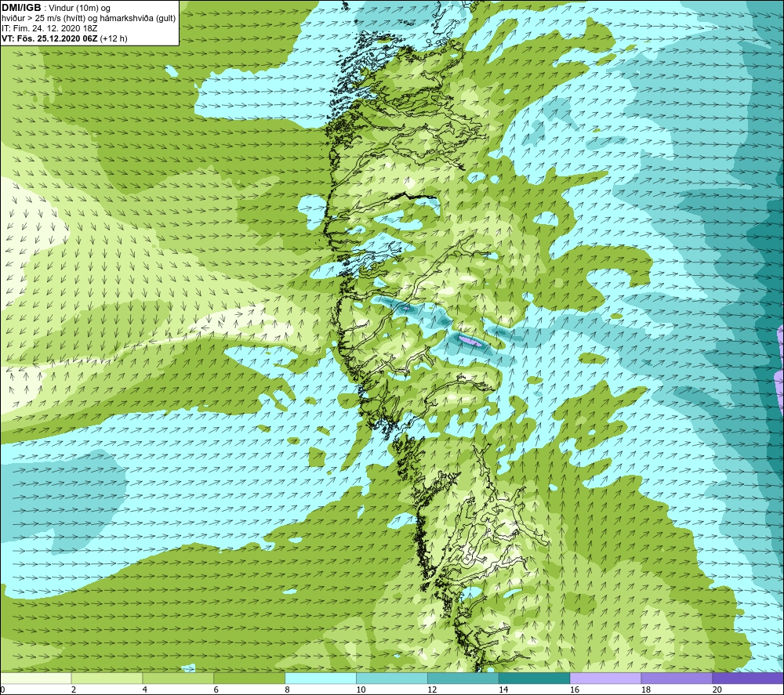Image resolution: width=784 pixels, height=695 pixels.
Task: Click the '12' scale label
Action: pos(432,690)
